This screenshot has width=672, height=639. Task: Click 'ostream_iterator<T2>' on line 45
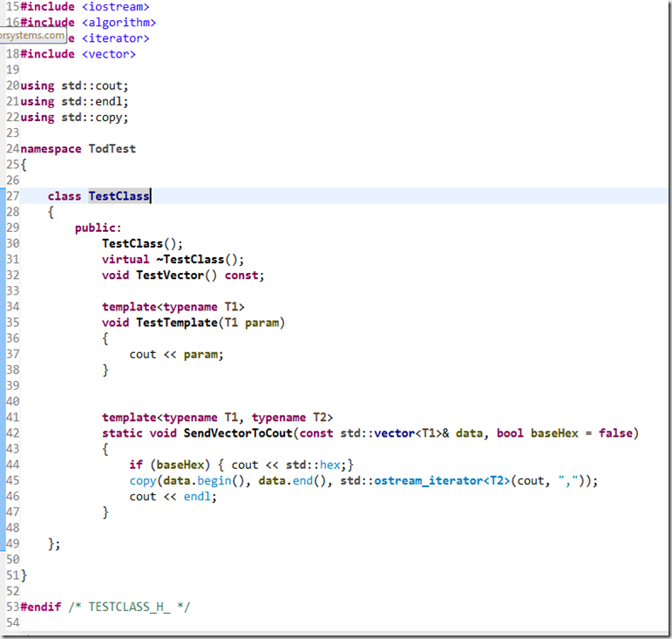[442, 480]
